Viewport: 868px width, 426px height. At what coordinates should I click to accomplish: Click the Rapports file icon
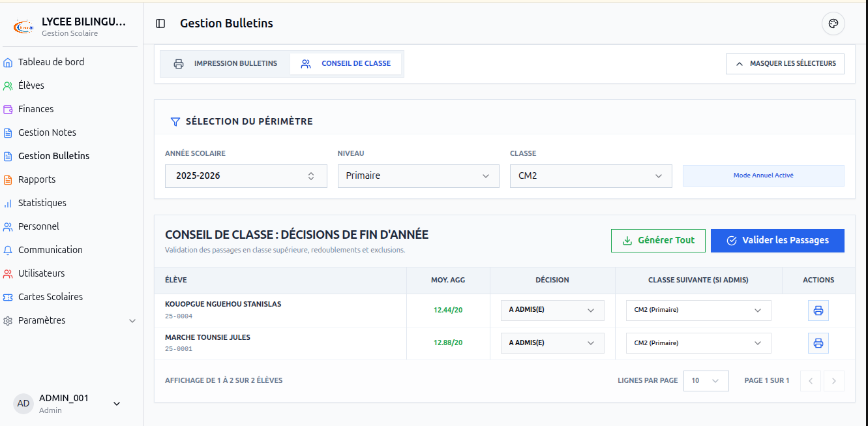pos(8,180)
